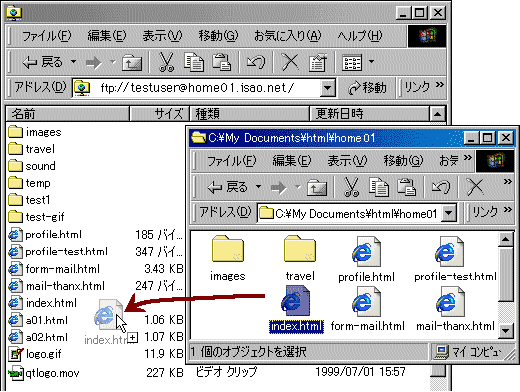Select logo.gif image file
This screenshot has width=520, height=392.
coord(35,354)
